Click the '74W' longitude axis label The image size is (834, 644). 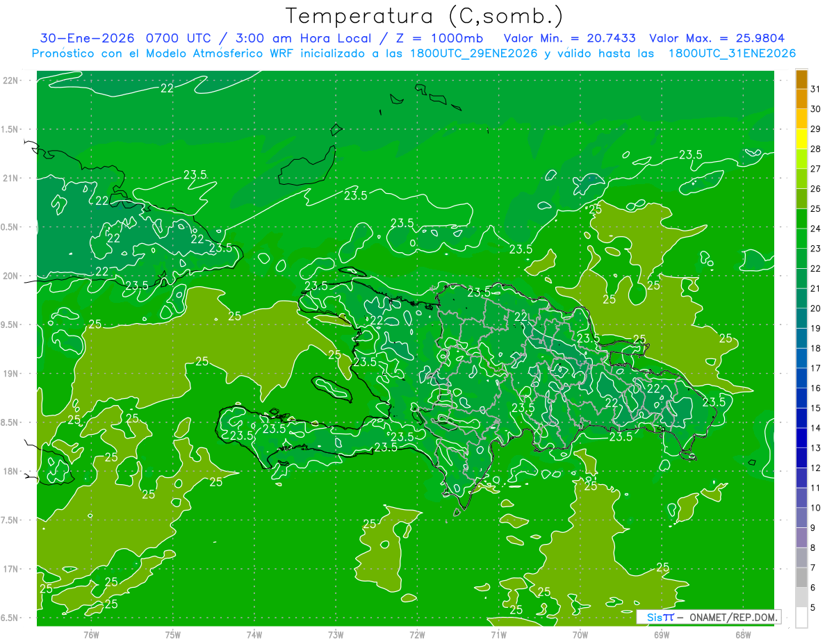coord(254,634)
